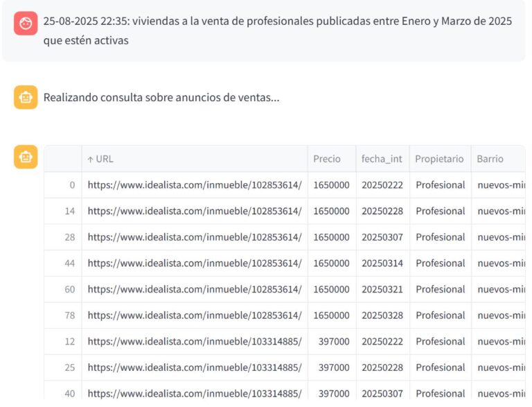Select the URL cell in row 14

pos(195,211)
